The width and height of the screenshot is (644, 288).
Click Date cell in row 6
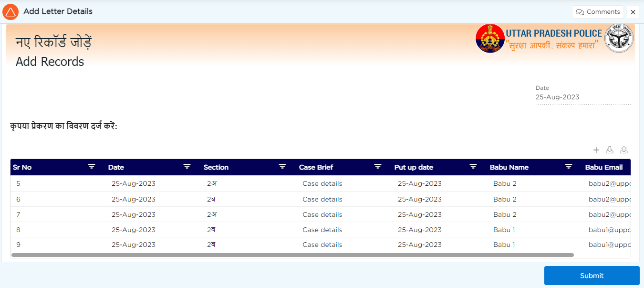tap(154, 199)
